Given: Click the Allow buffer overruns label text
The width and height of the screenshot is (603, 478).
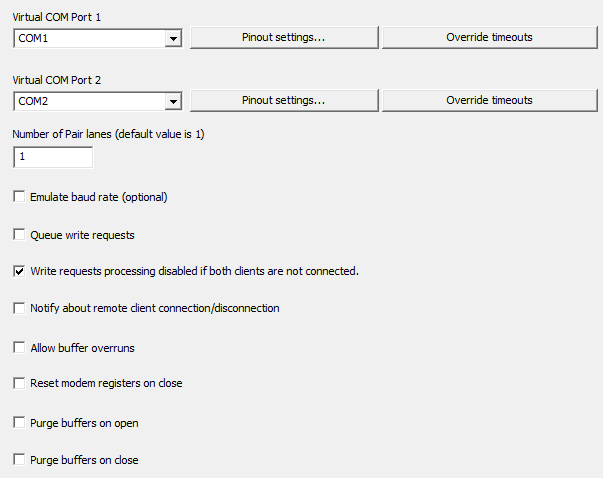Looking at the screenshot, I should click(x=82, y=348).
